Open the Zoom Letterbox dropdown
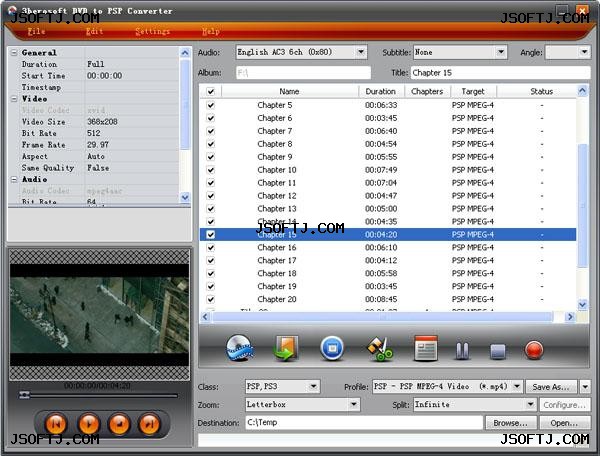The image size is (600, 456). click(x=354, y=404)
